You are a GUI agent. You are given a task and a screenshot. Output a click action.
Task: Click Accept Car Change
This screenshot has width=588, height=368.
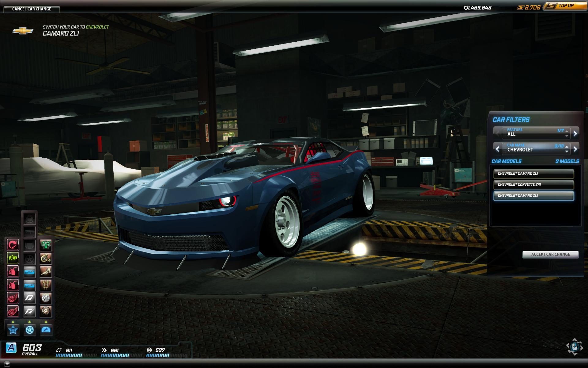point(550,254)
